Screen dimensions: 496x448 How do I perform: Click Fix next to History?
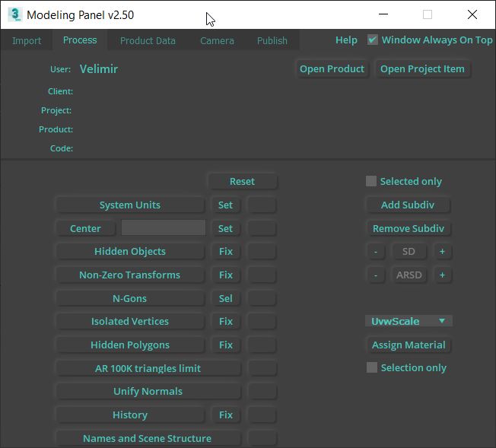225,415
